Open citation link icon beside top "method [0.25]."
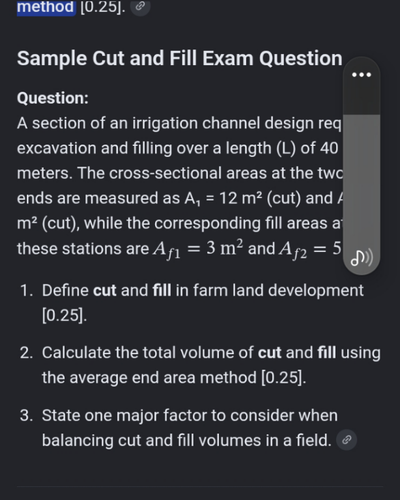Viewport: 400px width, 500px height. (140, 6)
